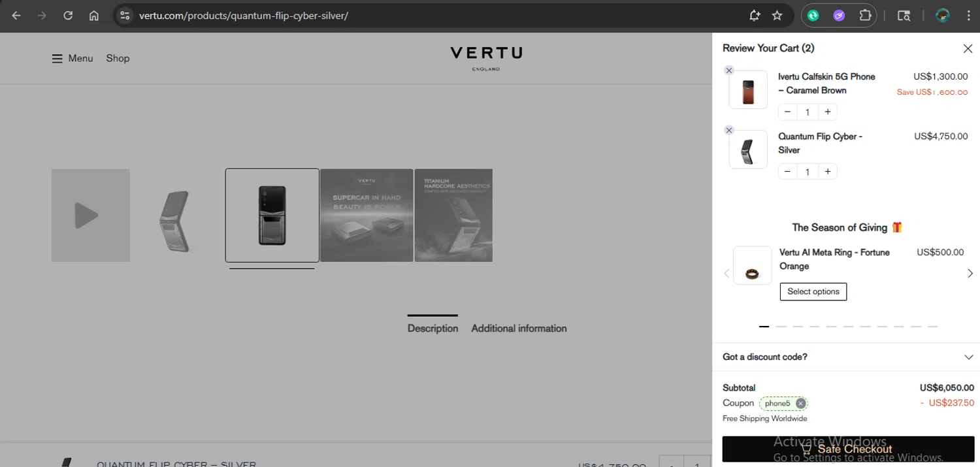The width and height of the screenshot is (980, 467).
Task: Click the Subtotal US$6,050.00 amount
Action: click(947, 387)
